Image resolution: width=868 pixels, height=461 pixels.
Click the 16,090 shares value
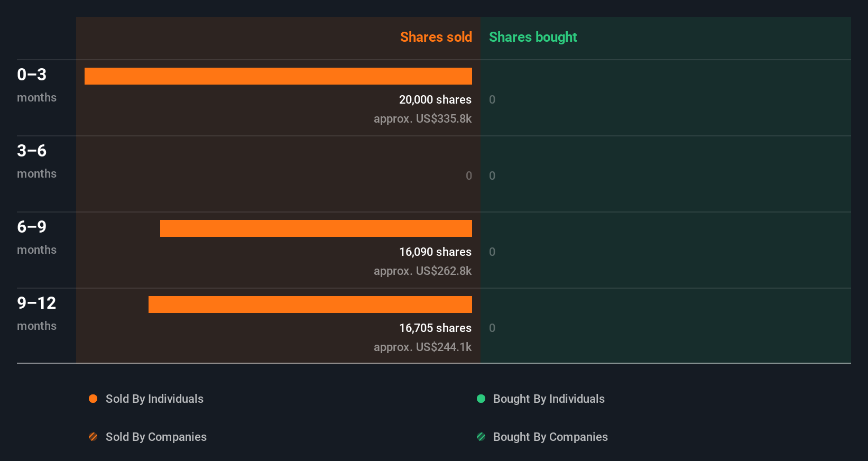pos(435,252)
